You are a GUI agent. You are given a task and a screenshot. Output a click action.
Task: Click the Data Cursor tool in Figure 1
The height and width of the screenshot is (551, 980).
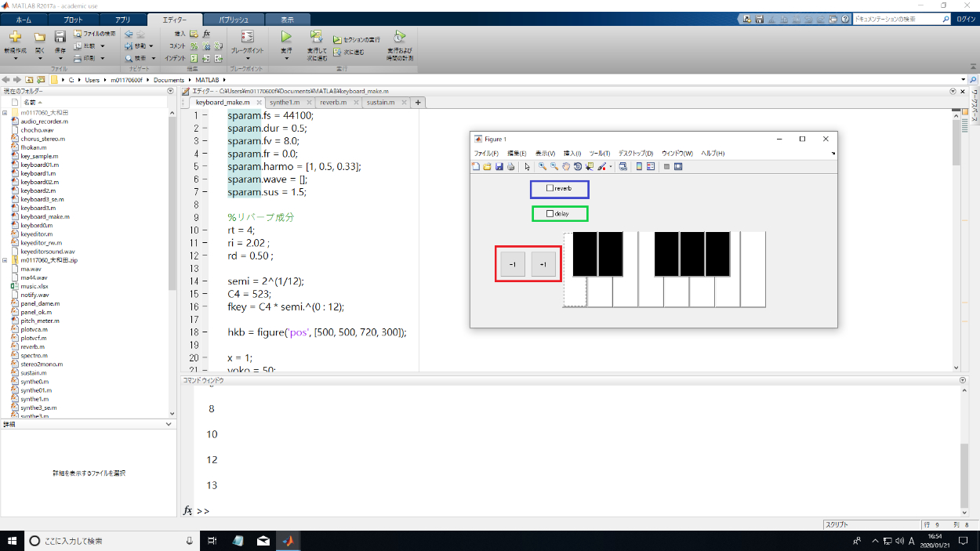tap(589, 166)
